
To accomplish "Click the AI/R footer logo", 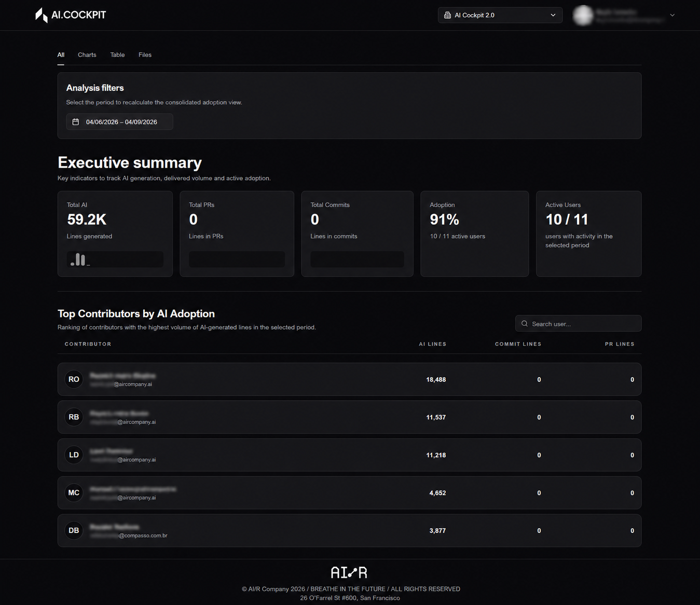I will (349, 572).
